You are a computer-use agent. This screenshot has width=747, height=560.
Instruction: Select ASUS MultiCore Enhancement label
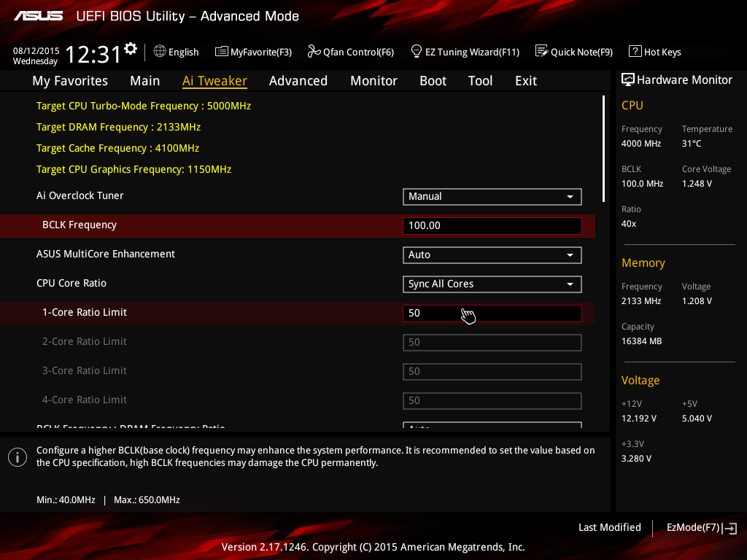pos(106,254)
